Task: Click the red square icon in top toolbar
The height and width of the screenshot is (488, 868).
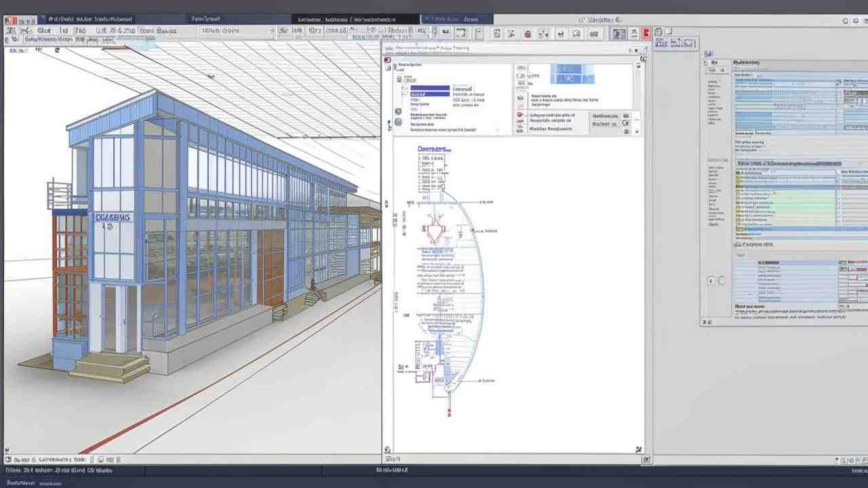Action: tap(646, 33)
